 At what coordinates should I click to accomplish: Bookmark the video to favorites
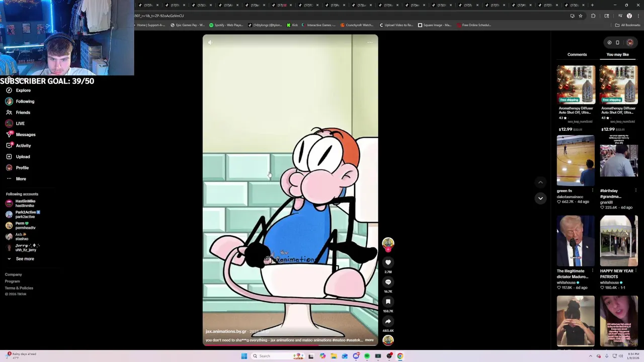tap(388, 302)
